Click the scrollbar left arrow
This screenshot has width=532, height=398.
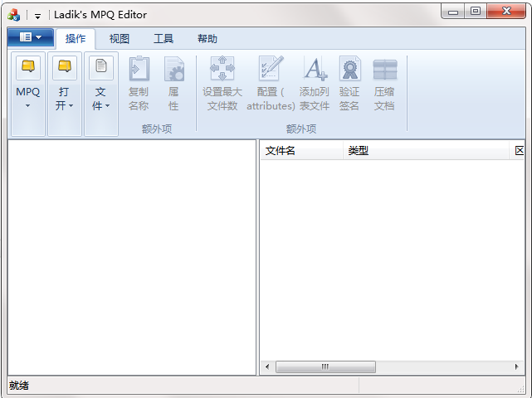pos(267,366)
